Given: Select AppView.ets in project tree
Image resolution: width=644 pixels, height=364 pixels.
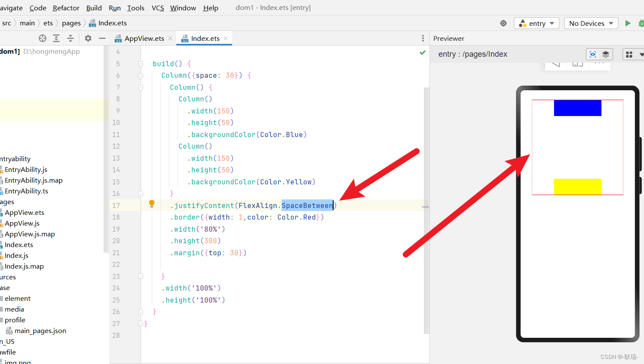Looking at the screenshot, I should (x=25, y=212).
